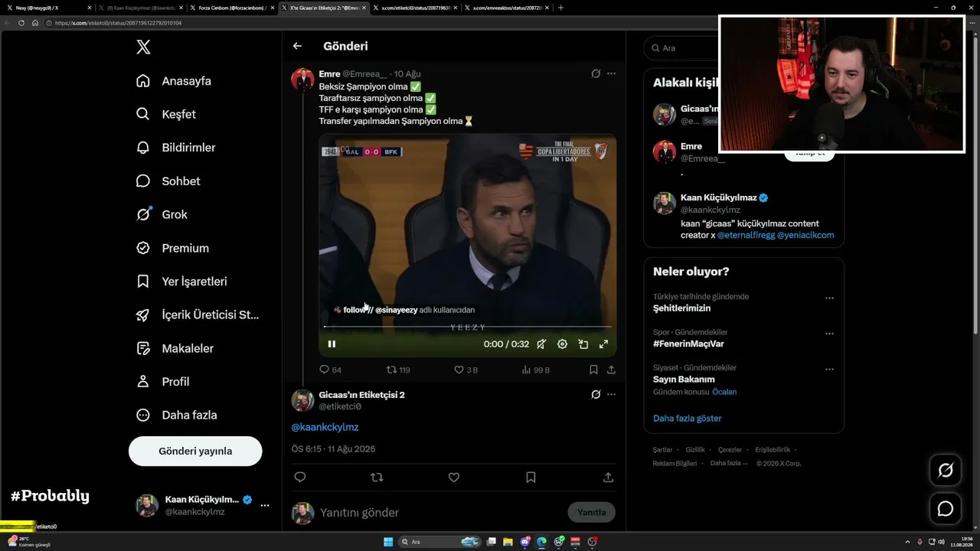Repost Emre's post with 119 reposts
Viewport: 980px width, 551px height.
coord(398,370)
